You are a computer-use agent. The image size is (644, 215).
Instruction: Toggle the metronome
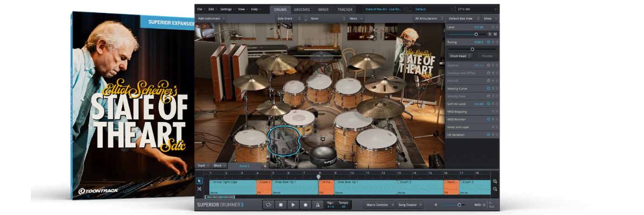318,205
